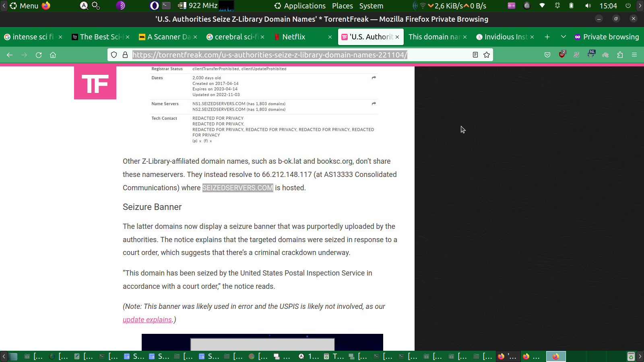
Task: Open the volume control in the panel
Action: pyautogui.click(x=588, y=6)
